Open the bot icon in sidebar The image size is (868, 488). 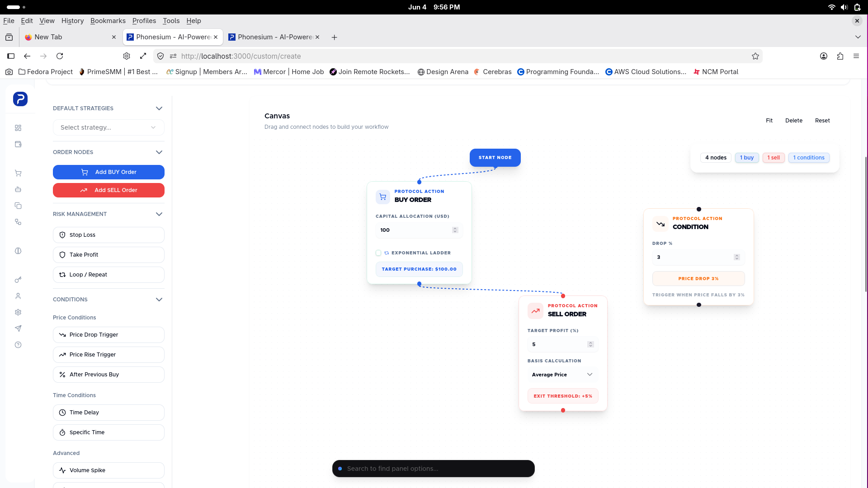pyautogui.click(x=18, y=189)
